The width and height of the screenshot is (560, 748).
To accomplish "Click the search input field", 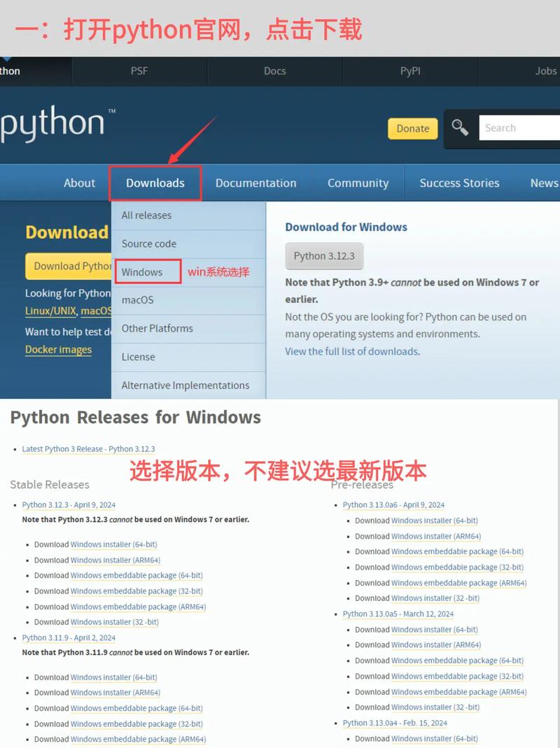I will (518, 128).
